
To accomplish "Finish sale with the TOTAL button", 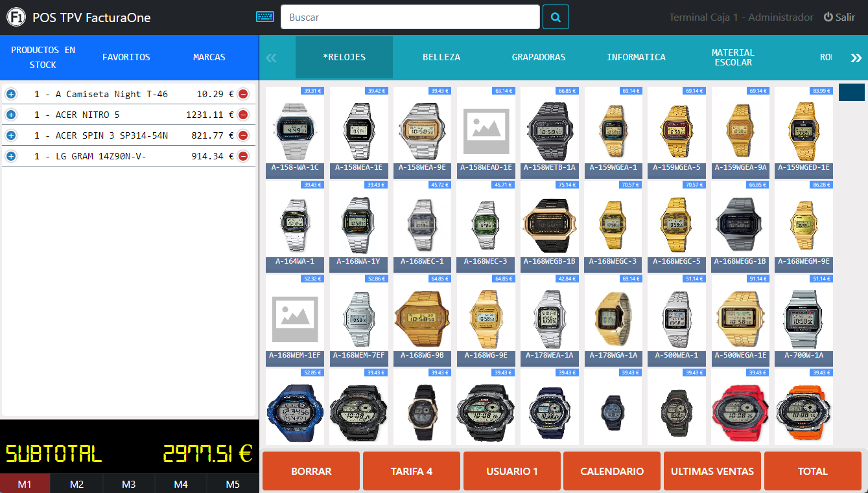I will click(x=813, y=471).
